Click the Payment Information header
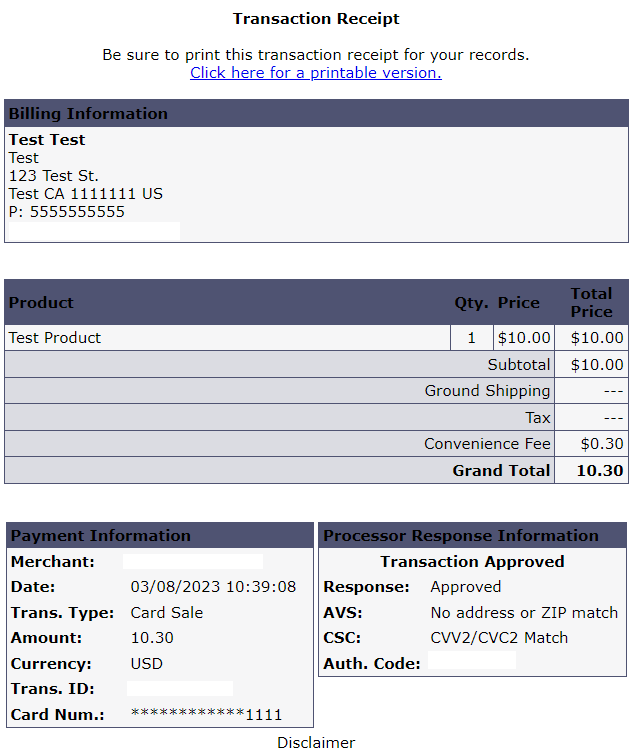The image size is (637, 756). [160, 535]
